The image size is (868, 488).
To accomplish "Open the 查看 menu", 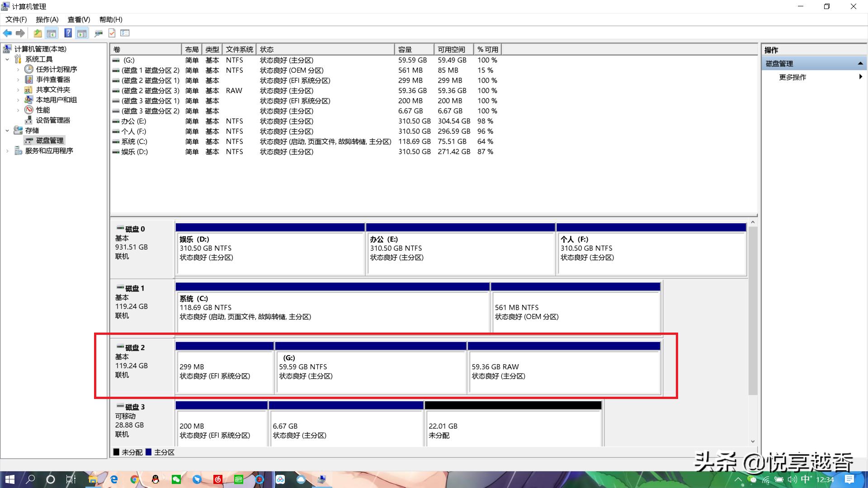I will (x=78, y=19).
